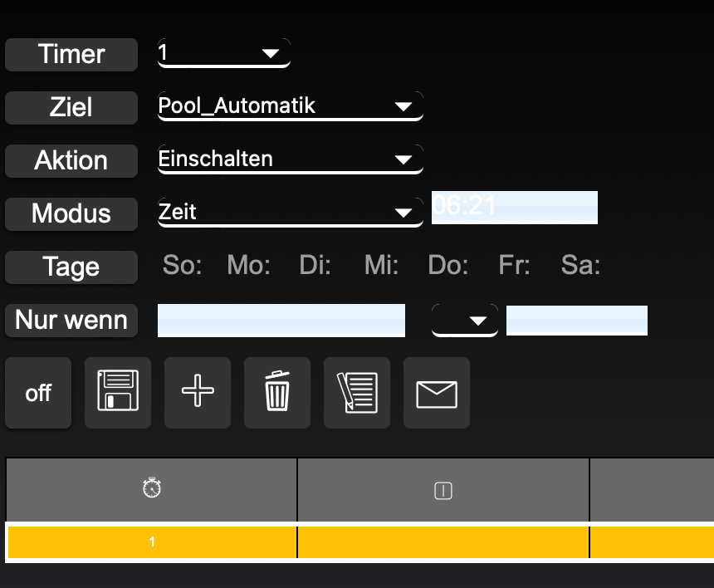Viewport: 714px width, 588px height.
Task: Toggle the Mo: weekday
Action: coord(248,267)
